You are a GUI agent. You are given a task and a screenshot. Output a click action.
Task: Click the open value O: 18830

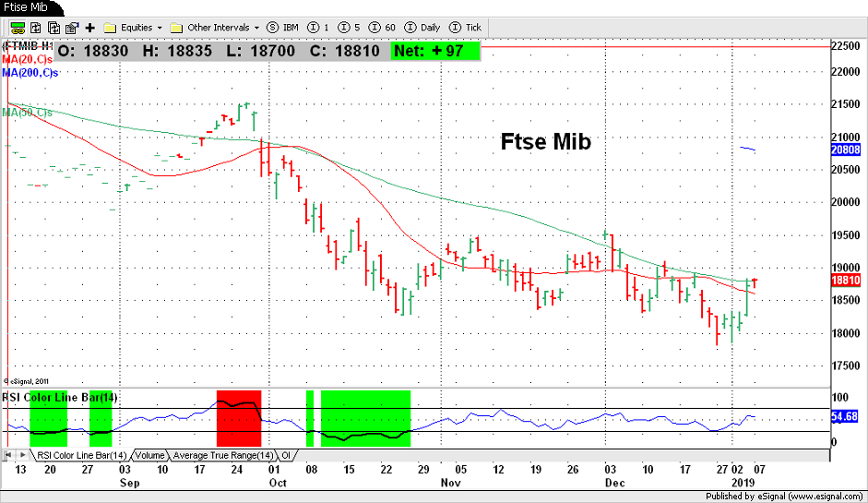[x=93, y=51]
